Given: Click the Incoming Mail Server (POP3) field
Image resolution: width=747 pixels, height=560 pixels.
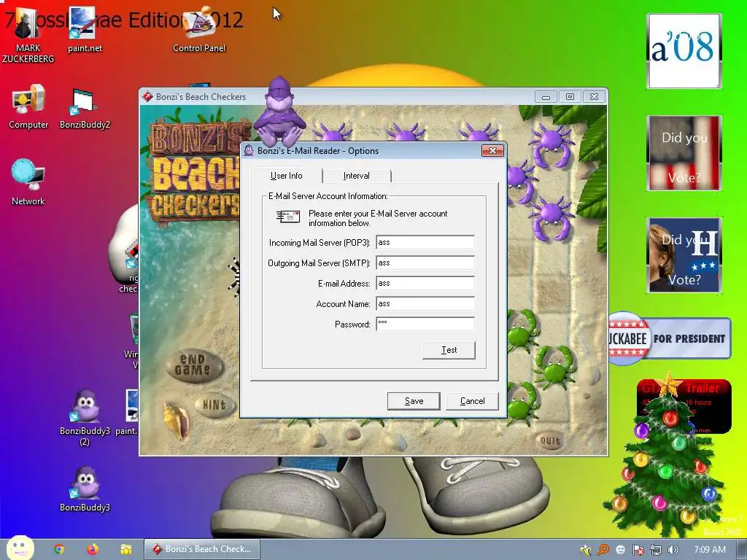Looking at the screenshot, I should (425, 242).
